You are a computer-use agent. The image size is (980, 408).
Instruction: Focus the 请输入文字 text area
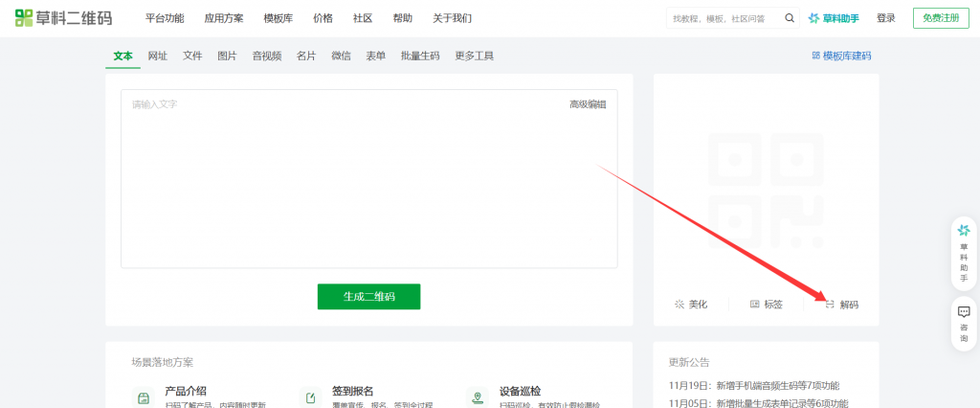tap(369, 179)
